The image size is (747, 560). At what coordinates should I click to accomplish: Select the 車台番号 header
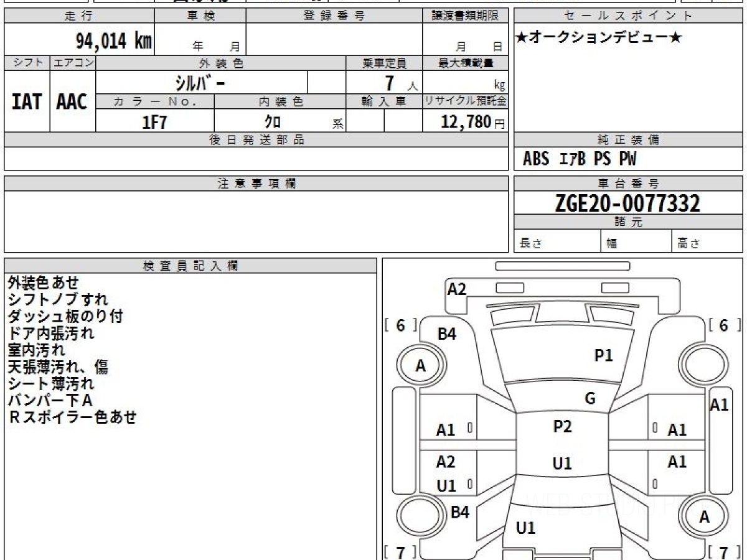coord(628,184)
